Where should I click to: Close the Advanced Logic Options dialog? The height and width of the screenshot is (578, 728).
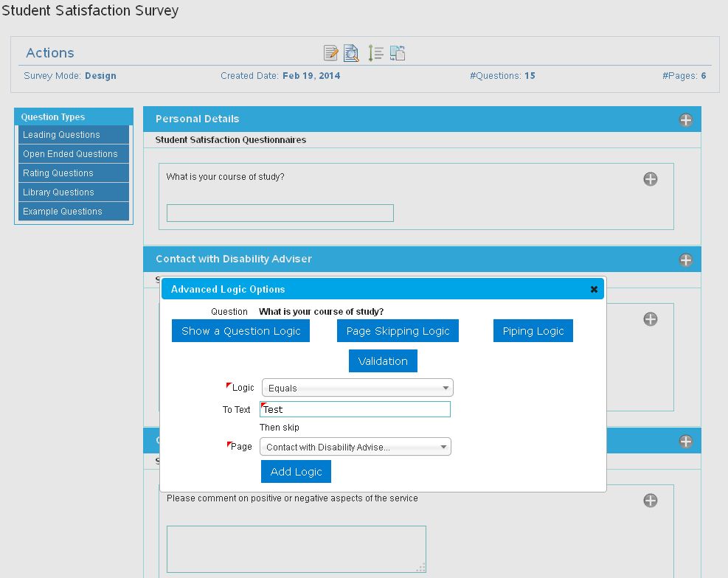coord(594,290)
